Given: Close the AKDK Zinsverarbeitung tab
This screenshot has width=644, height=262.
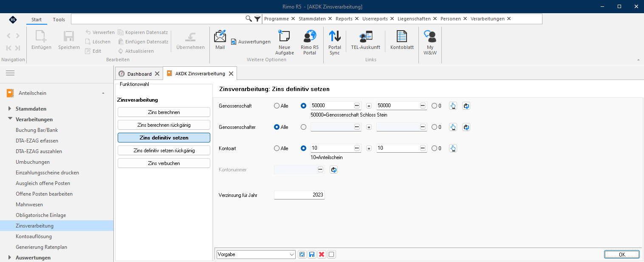Looking at the screenshot, I should (231, 74).
